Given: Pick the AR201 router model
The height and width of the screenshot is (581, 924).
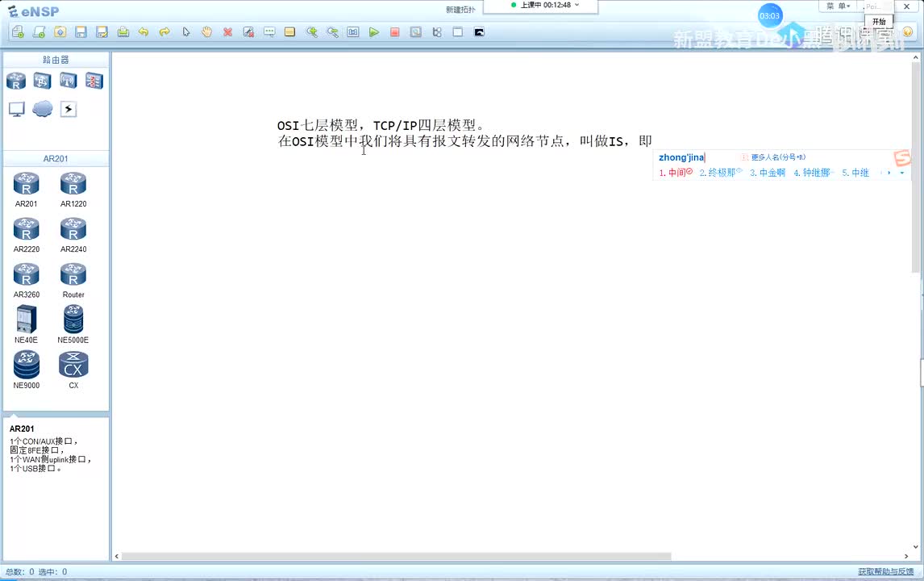Looking at the screenshot, I should tap(26, 190).
